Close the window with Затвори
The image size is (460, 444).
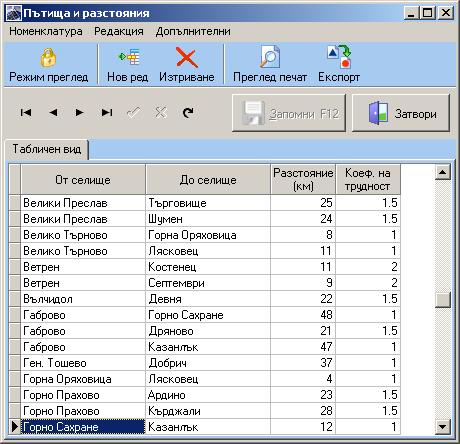401,114
